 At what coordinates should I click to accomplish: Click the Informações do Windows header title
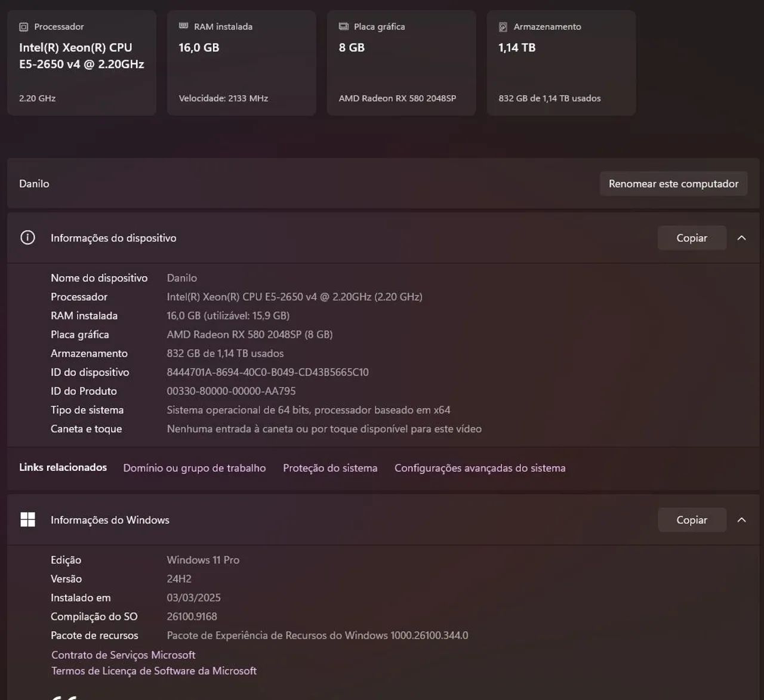pyautogui.click(x=110, y=520)
